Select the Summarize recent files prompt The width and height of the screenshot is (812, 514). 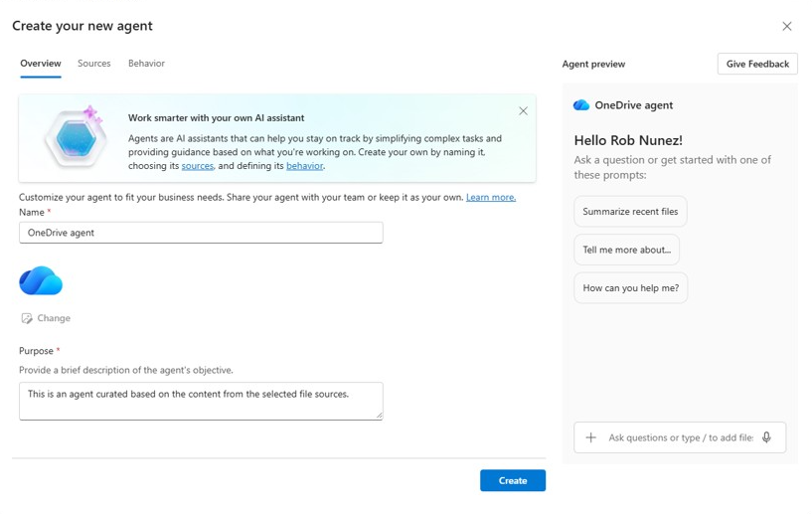tap(630, 212)
